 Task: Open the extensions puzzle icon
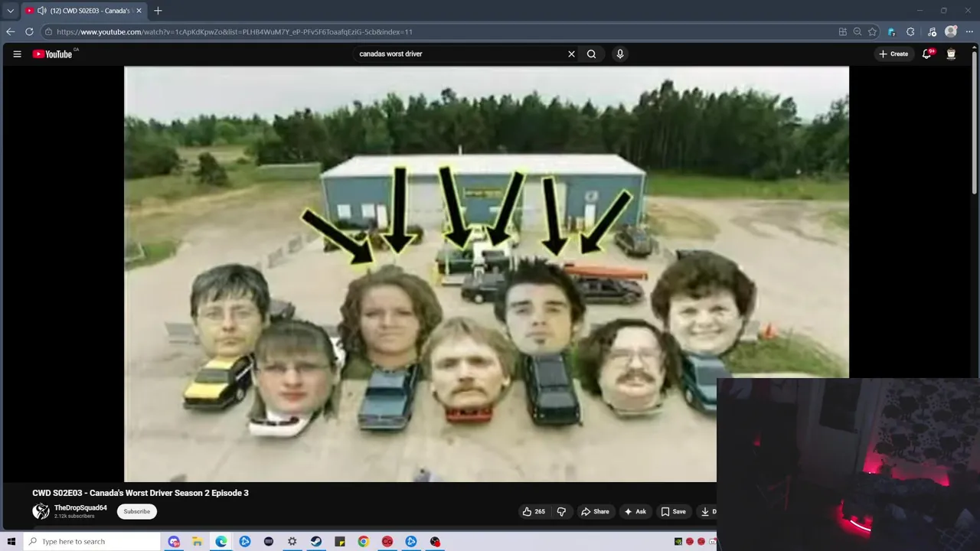pos(910,32)
